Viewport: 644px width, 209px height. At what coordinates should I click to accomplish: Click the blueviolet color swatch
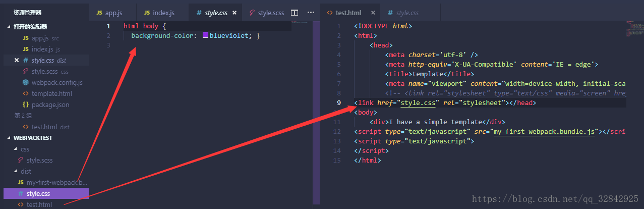[206, 36]
